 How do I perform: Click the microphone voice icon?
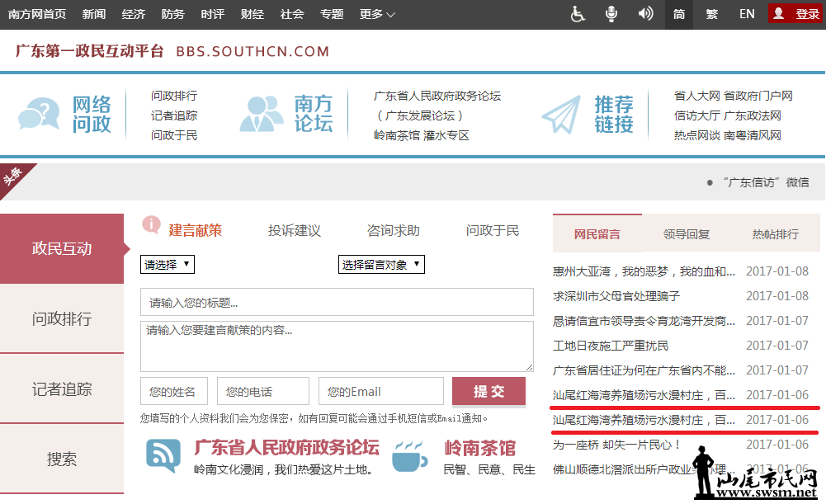(611, 14)
